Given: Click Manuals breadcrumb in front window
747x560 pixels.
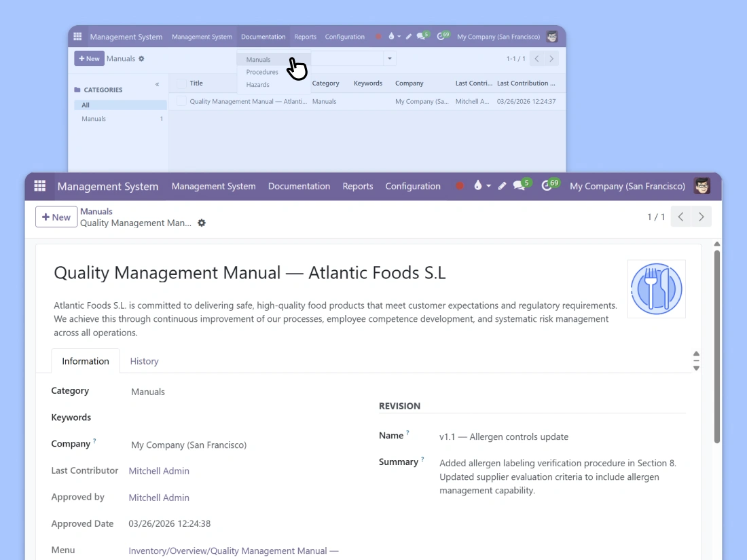Looking at the screenshot, I should coord(96,211).
